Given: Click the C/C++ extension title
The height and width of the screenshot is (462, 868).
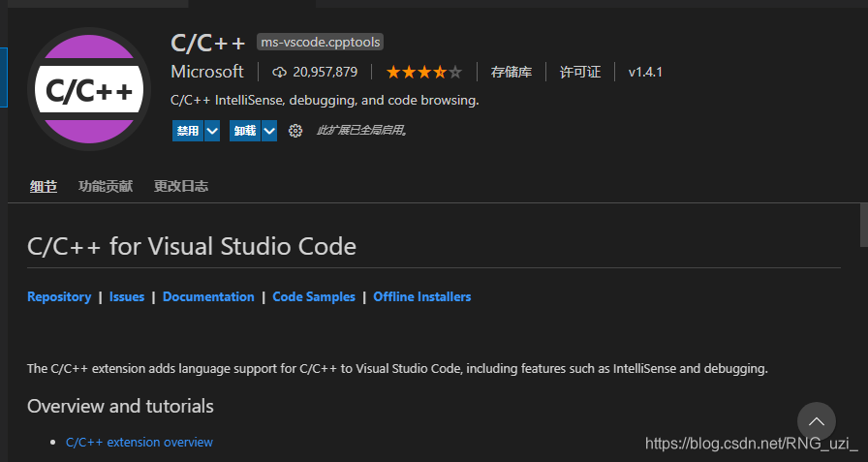Looking at the screenshot, I should (x=207, y=43).
